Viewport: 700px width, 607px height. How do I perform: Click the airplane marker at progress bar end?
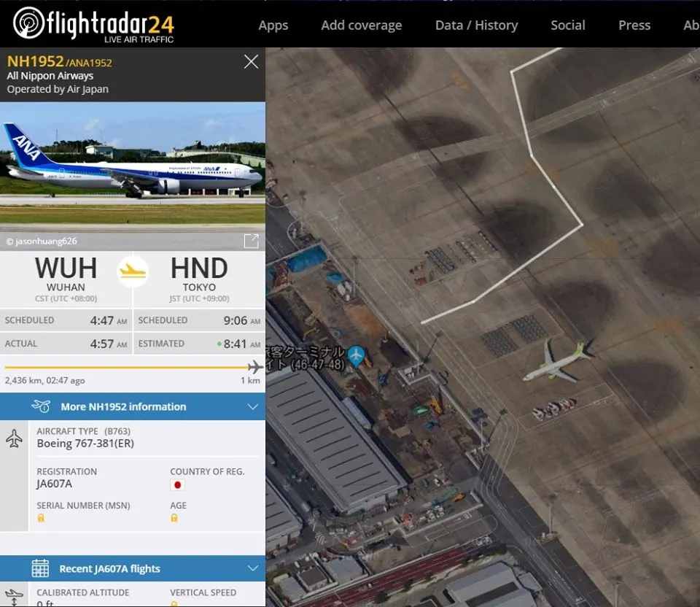coord(255,367)
